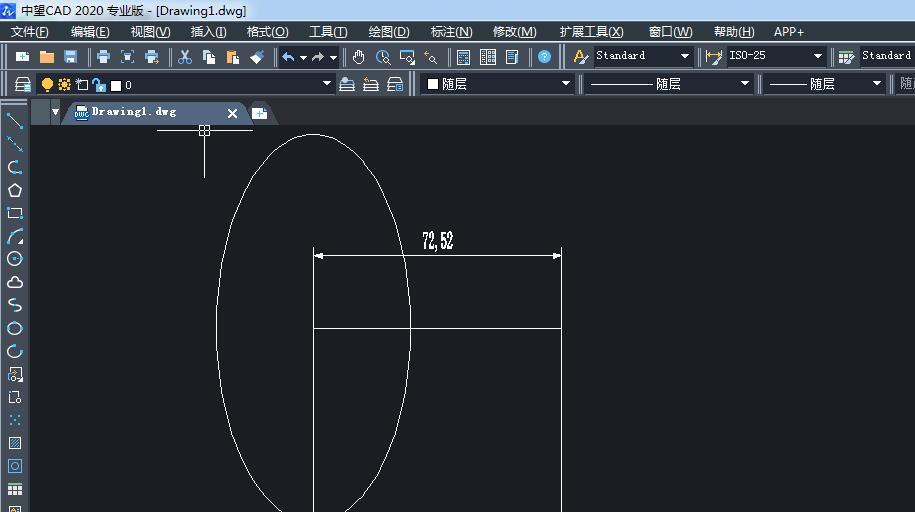915x512 pixels.
Task: Open a file using the orange folder icon
Action: coord(47,57)
